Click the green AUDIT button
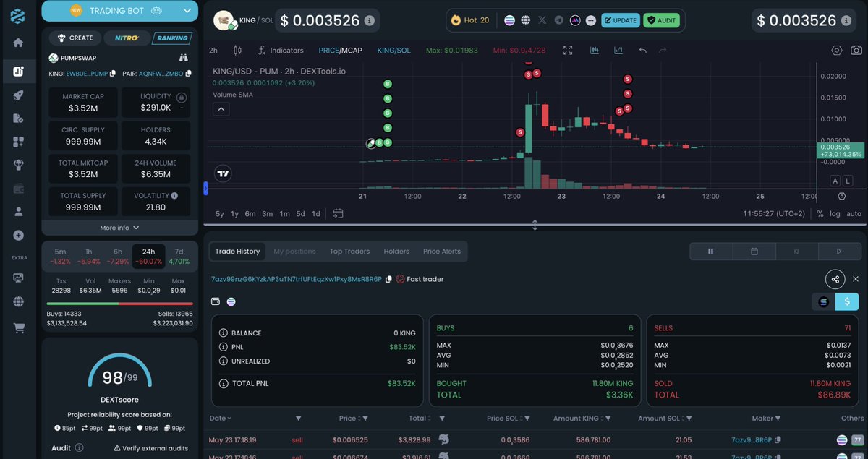This screenshot has height=459, width=868. [661, 20]
